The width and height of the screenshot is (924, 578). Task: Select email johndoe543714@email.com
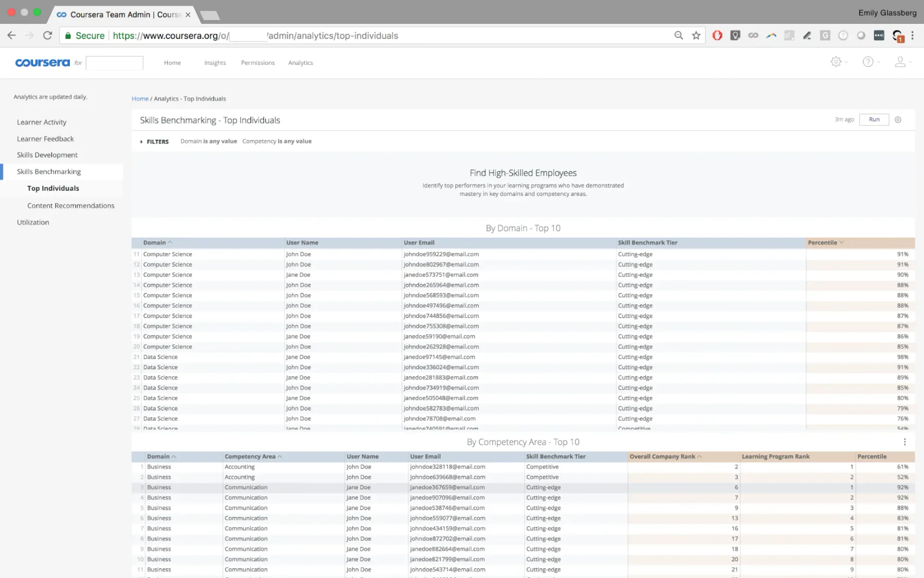(448, 570)
